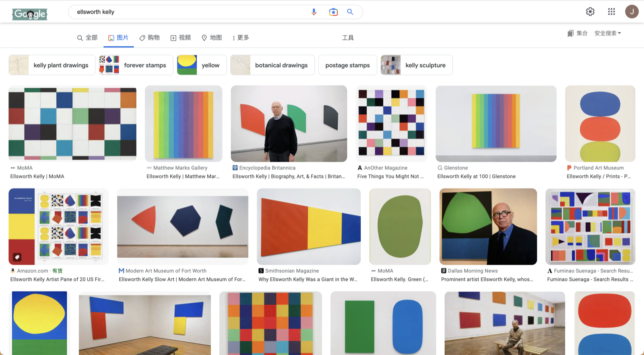Click the microphone voice search icon
Viewport: 644px width, 355px height.
(x=314, y=12)
